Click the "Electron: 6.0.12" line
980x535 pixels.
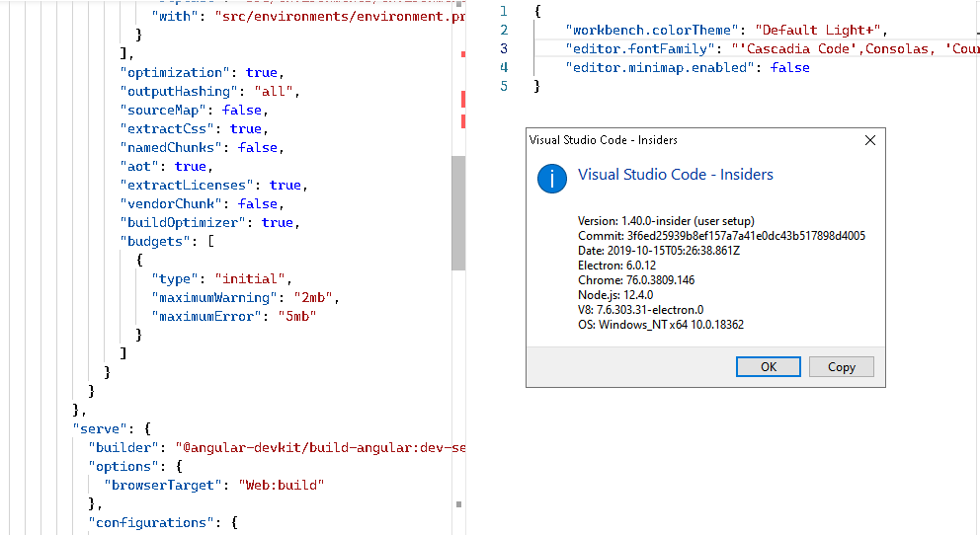[x=616, y=266]
